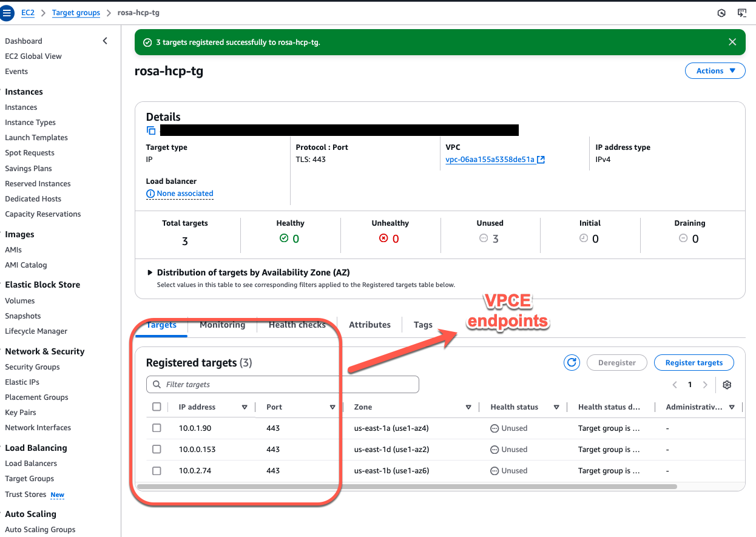Click the Deregister button
The height and width of the screenshot is (537, 756).
point(617,363)
